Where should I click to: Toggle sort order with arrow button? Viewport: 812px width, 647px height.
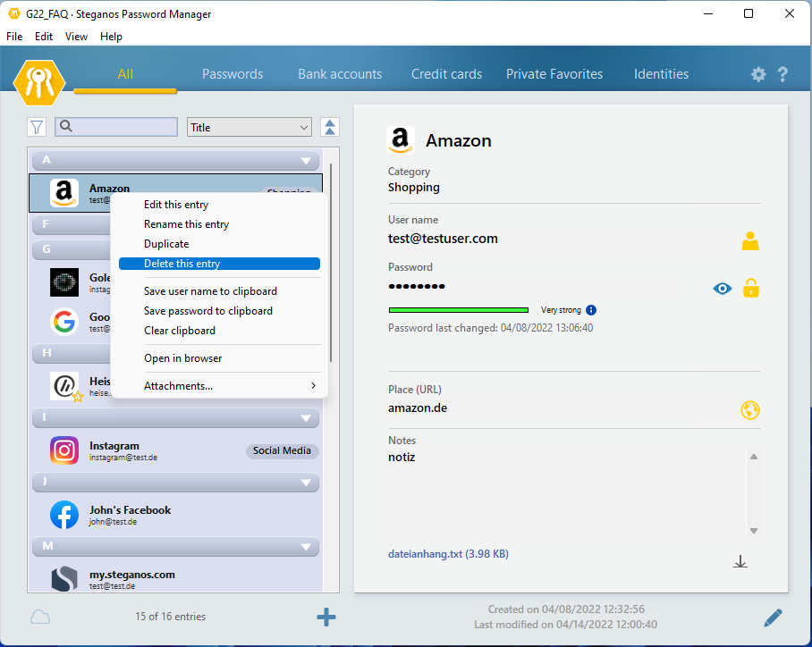[x=330, y=128]
